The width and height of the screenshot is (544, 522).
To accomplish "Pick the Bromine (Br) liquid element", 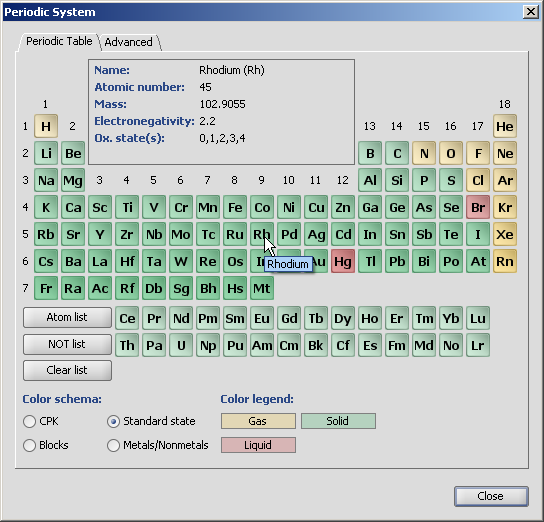I will [478, 207].
